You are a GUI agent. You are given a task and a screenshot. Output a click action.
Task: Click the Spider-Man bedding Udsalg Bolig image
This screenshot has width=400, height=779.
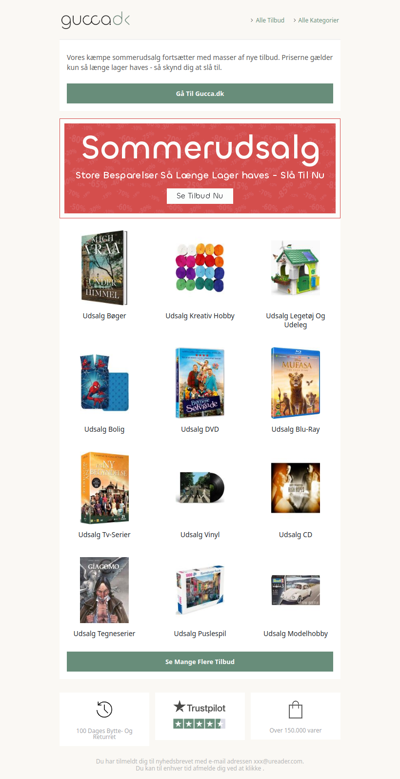click(x=104, y=383)
